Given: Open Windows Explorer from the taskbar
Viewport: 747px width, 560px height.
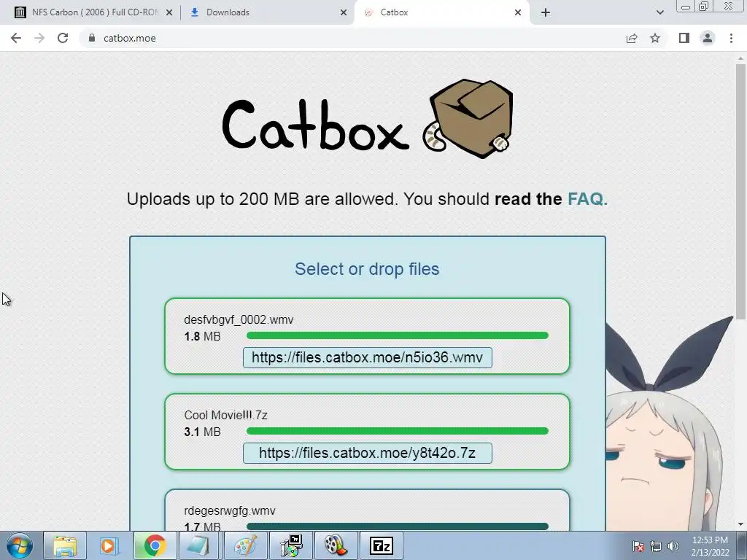Looking at the screenshot, I should coord(65,545).
